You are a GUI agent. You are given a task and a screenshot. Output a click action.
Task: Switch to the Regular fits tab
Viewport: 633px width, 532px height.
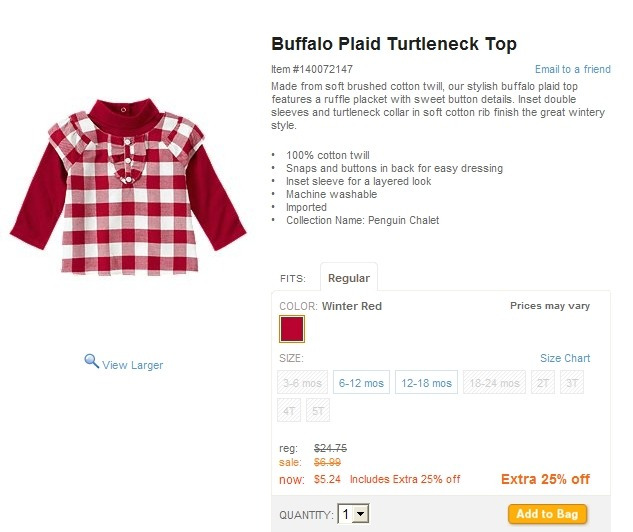349,278
